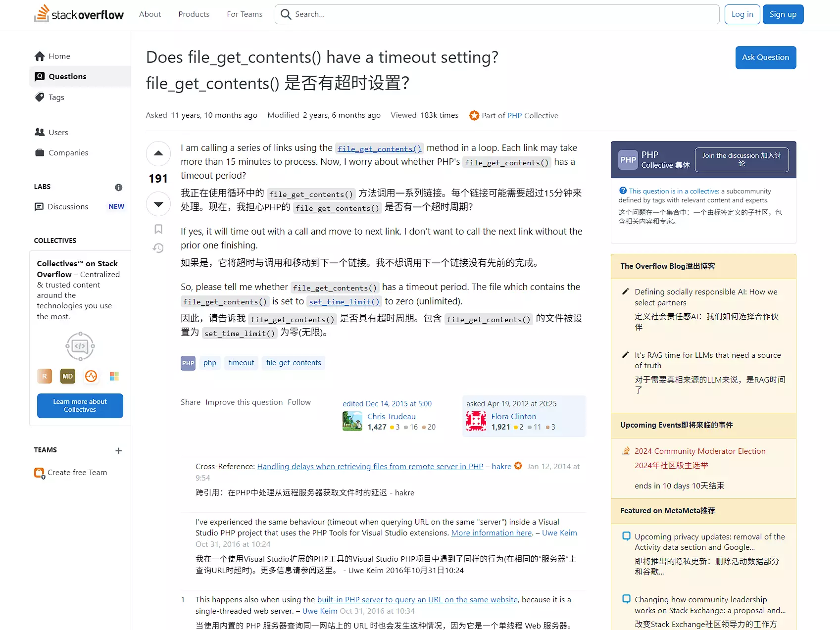The image size is (840, 630).
Task: Follow this question
Action: point(299,402)
